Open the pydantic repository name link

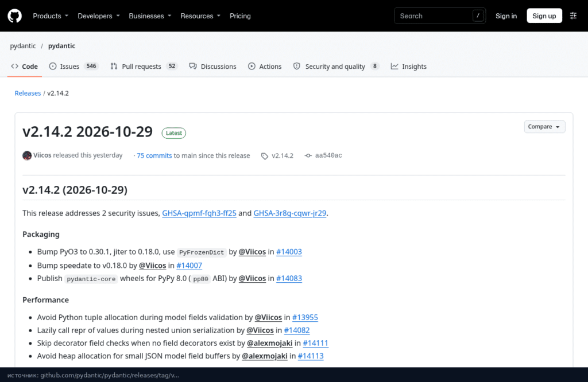61,46
